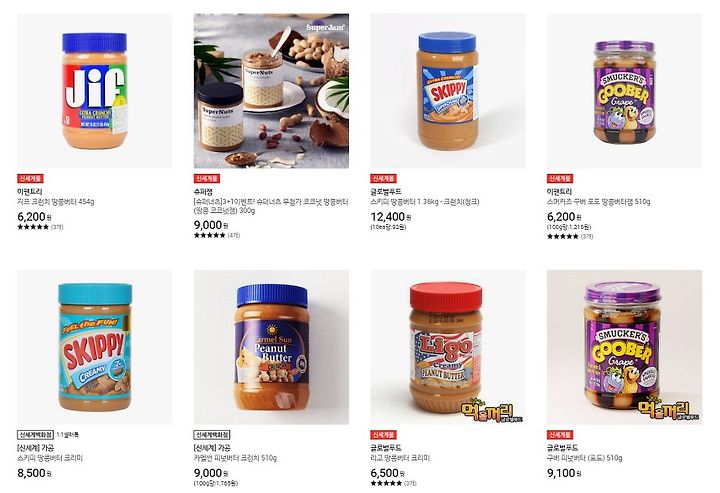Open the Jif Extra Crunchy peanut butter image
Screen dimensions: 720x493
tap(95, 91)
